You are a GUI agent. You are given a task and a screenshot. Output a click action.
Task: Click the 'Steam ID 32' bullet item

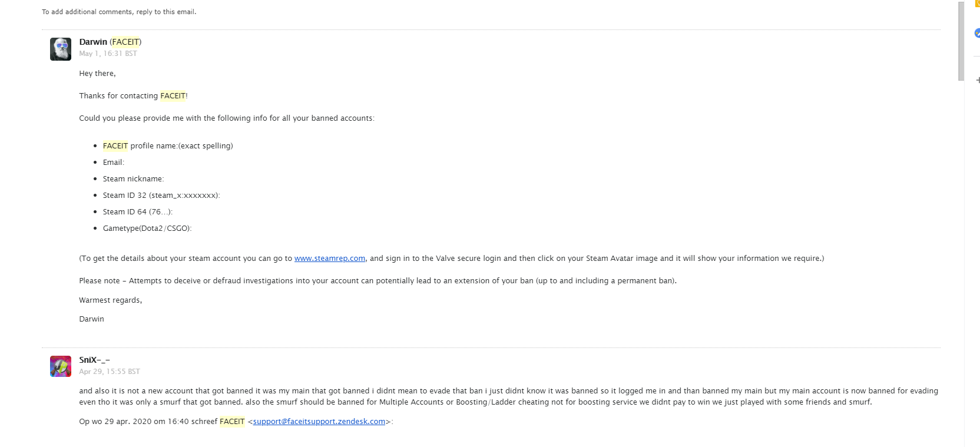pos(161,196)
